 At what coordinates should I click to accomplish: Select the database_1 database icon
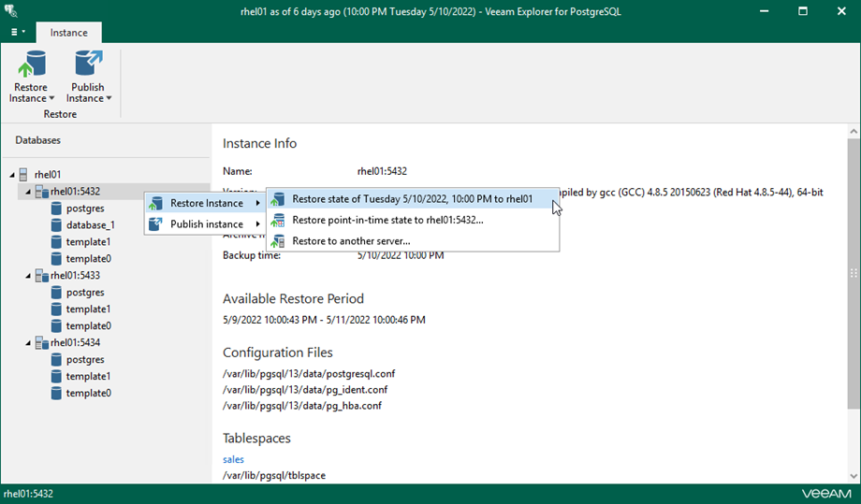[56, 224]
